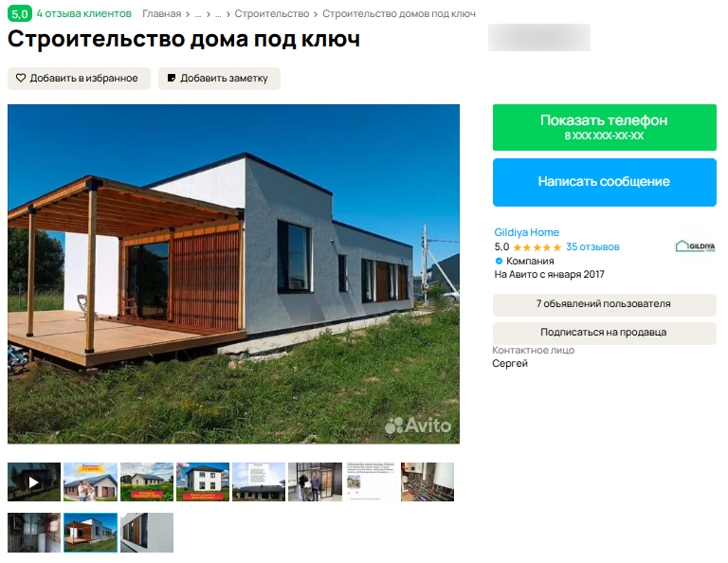Click 7 объявлений пользователя button

tap(605, 304)
